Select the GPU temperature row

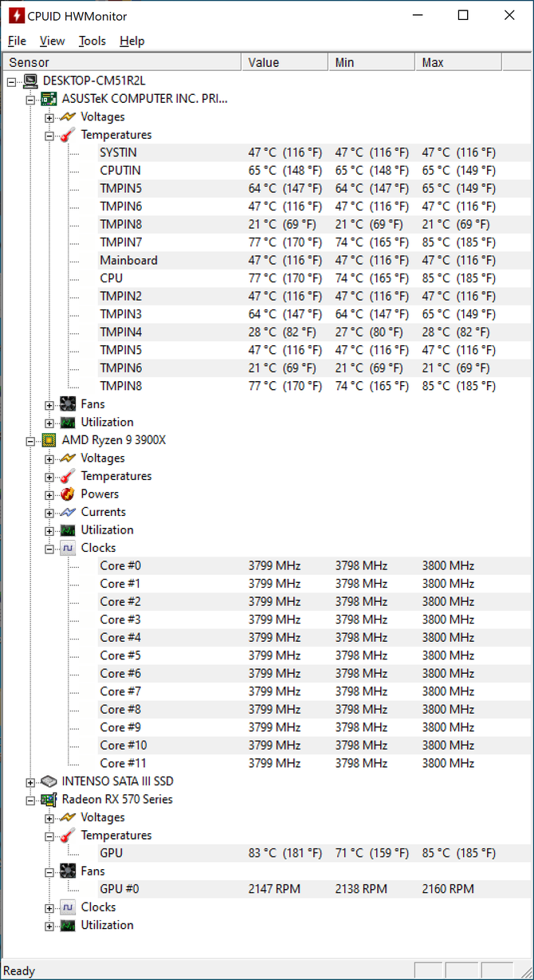click(314, 853)
